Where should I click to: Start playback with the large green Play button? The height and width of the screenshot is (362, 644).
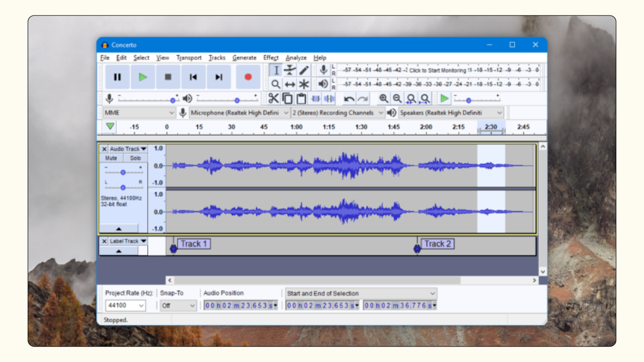[x=143, y=77]
